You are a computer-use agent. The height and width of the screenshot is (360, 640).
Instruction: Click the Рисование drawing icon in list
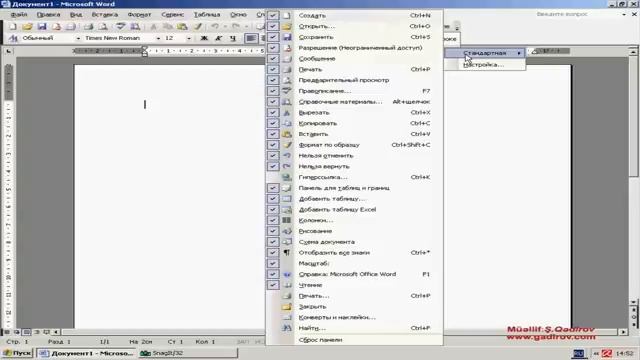point(287,231)
